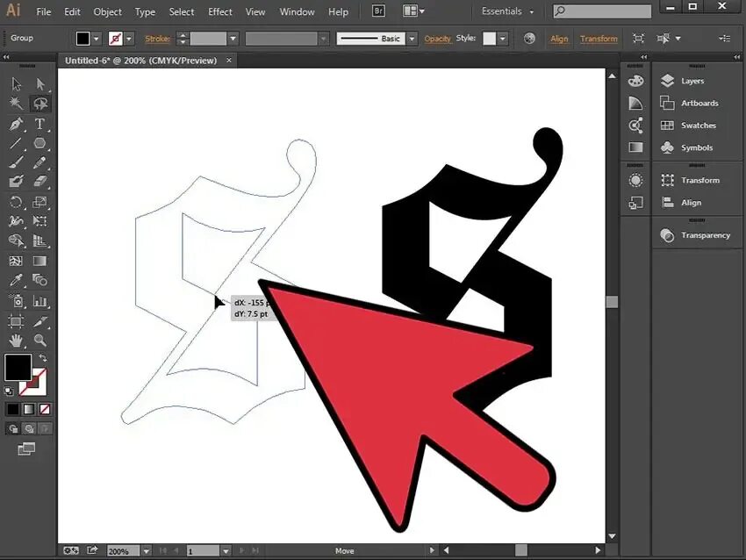
Task: Select the Perspective Grid tool
Action: click(40, 241)
